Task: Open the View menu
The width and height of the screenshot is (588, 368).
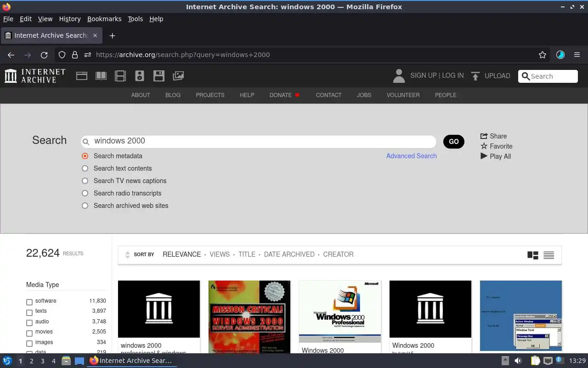Action: coord(45,19)
